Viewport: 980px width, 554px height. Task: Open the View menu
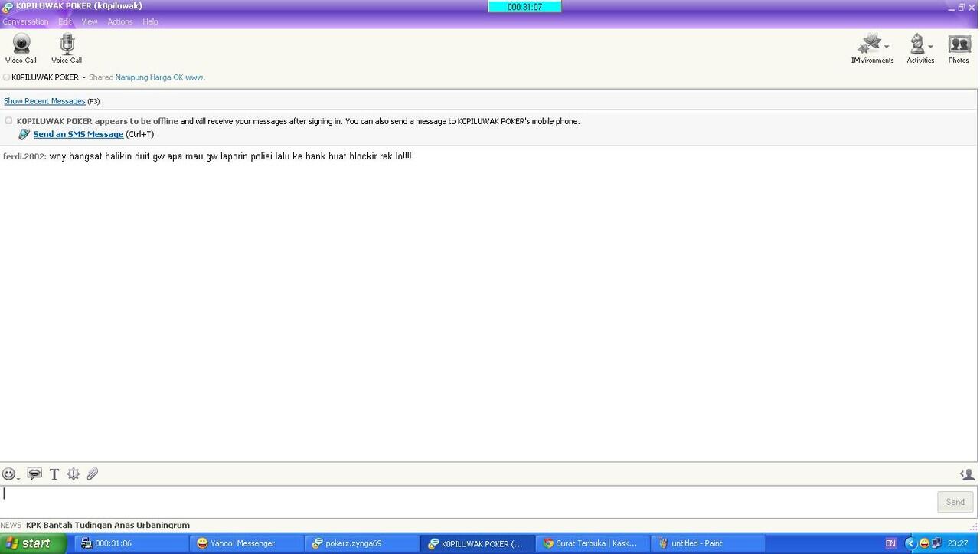click(90, 21)
